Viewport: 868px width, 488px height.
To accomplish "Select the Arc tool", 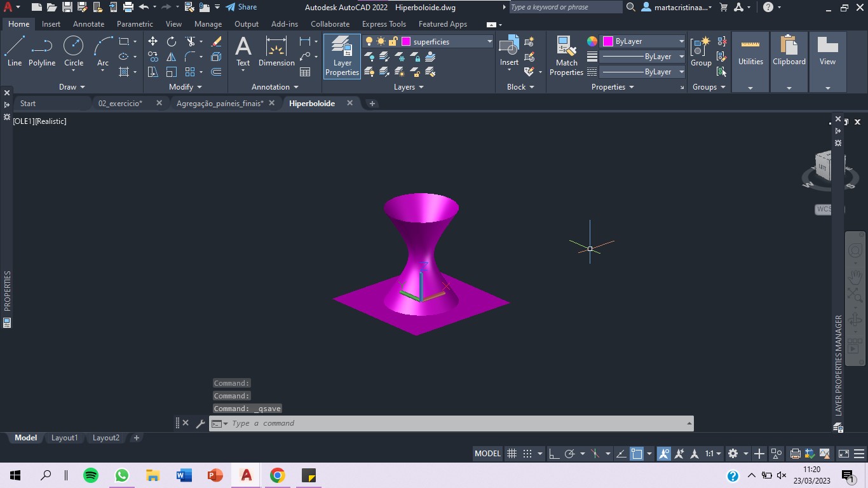I will [x=103, y=52].
